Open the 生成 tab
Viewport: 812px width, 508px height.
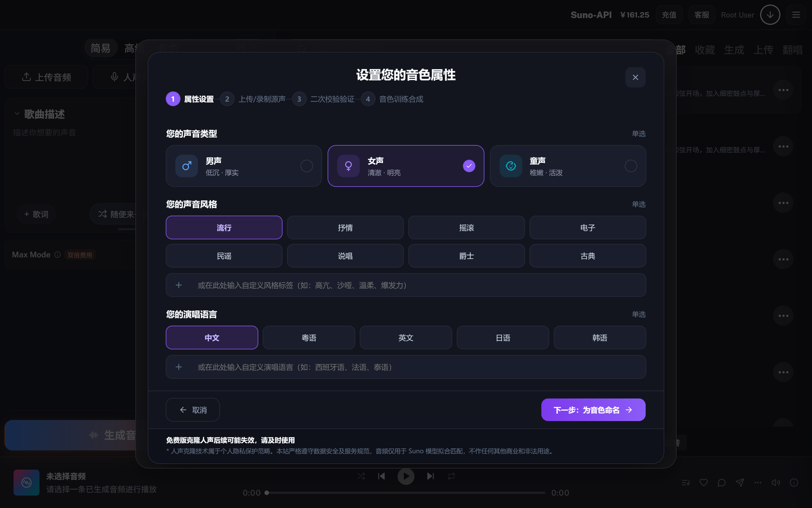point(734,50)
